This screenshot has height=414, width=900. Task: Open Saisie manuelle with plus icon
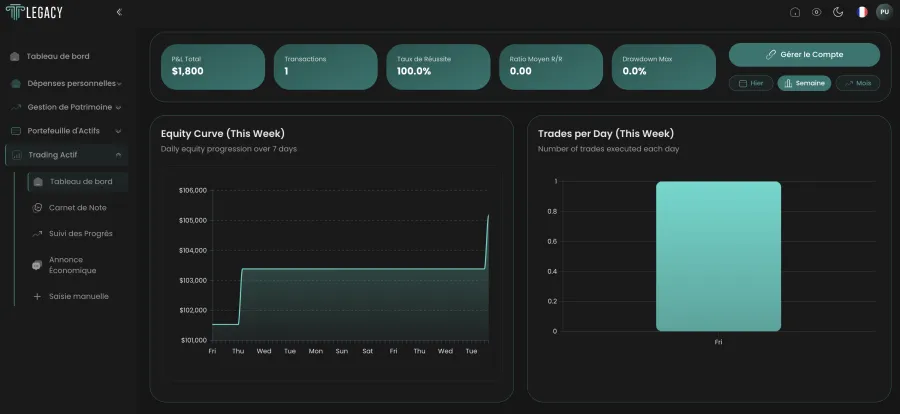(70, 296)
